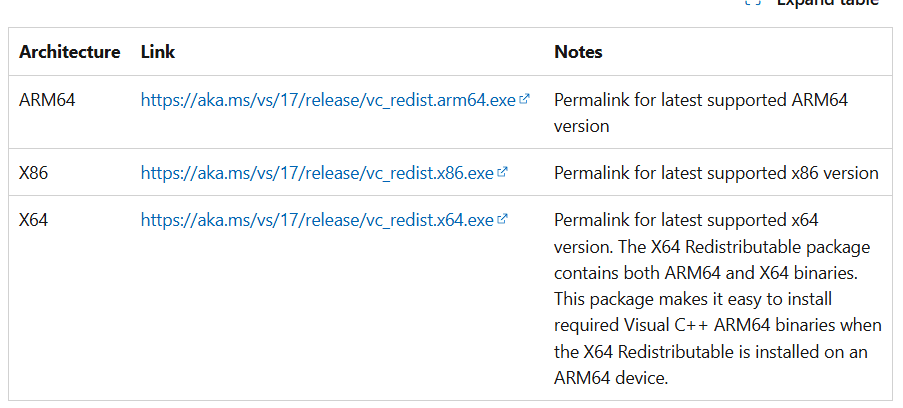Click external link icon after vc_redist.x86.exe
Image resolution: width=903 pixels, height=408 pixels.
[503, 172]
